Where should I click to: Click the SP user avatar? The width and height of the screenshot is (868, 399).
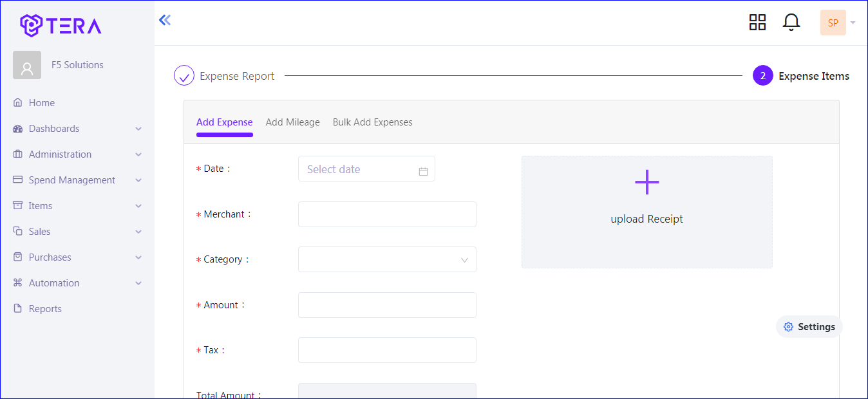[x=833, y=23]
